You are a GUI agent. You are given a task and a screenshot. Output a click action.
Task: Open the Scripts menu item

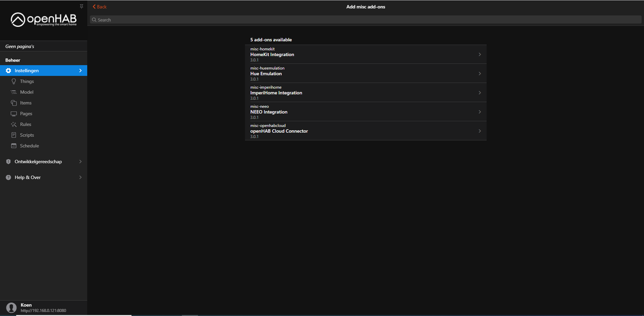pyautogui.click(x=44, y=135)
